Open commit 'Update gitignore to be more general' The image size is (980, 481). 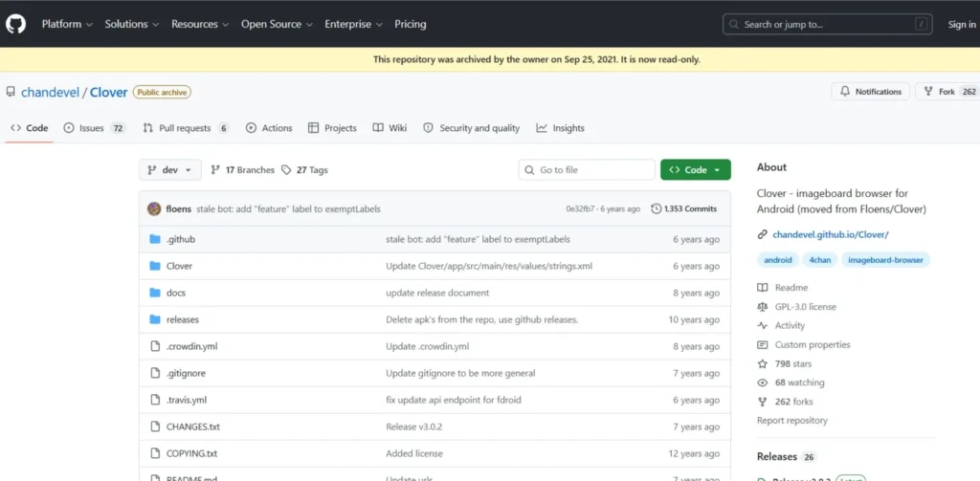[x=460, y=373]
